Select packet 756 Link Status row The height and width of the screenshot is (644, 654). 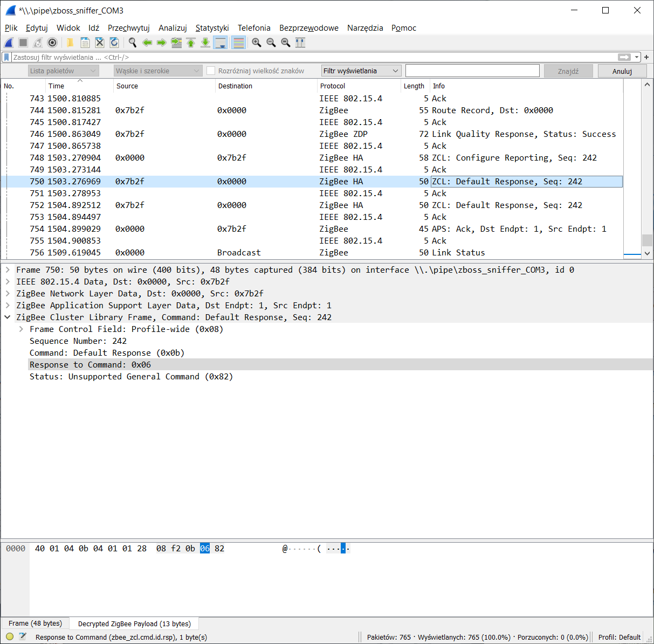tap(312, 253)
